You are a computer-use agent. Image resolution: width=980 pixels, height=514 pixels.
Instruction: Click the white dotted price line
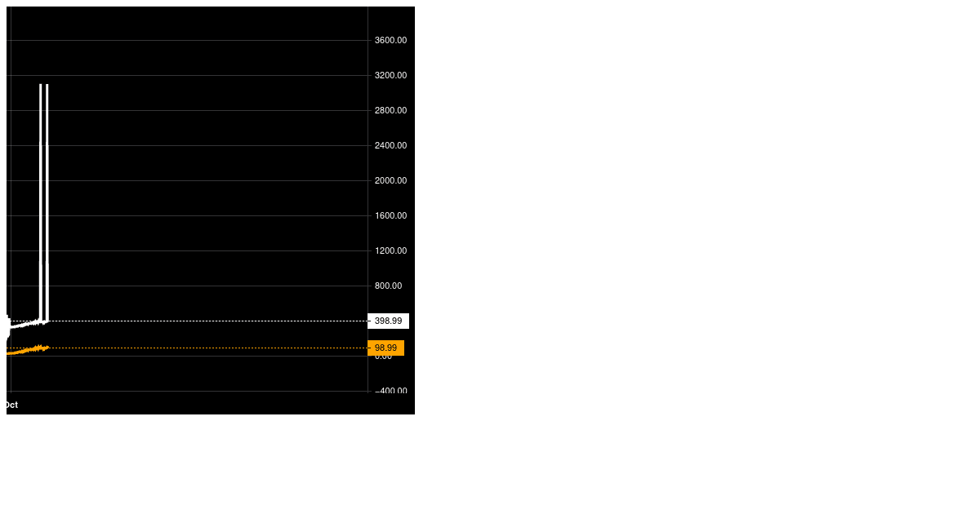coord(204,321)
